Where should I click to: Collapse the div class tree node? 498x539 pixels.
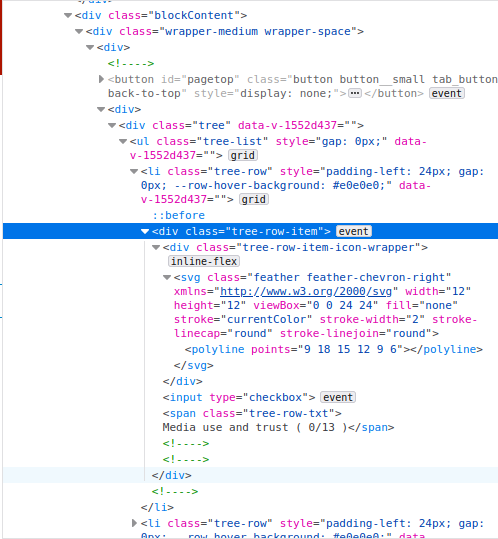(x=112, y=125)
